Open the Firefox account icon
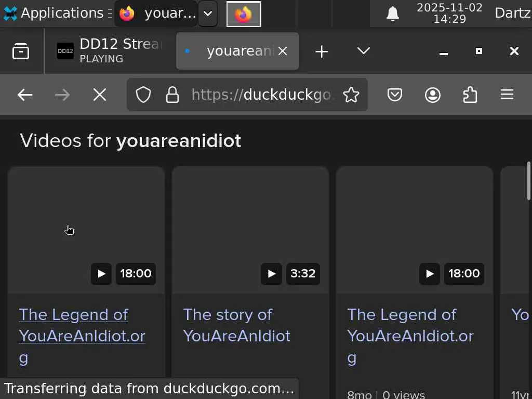 pyautogui.click(x=433, y=95)
